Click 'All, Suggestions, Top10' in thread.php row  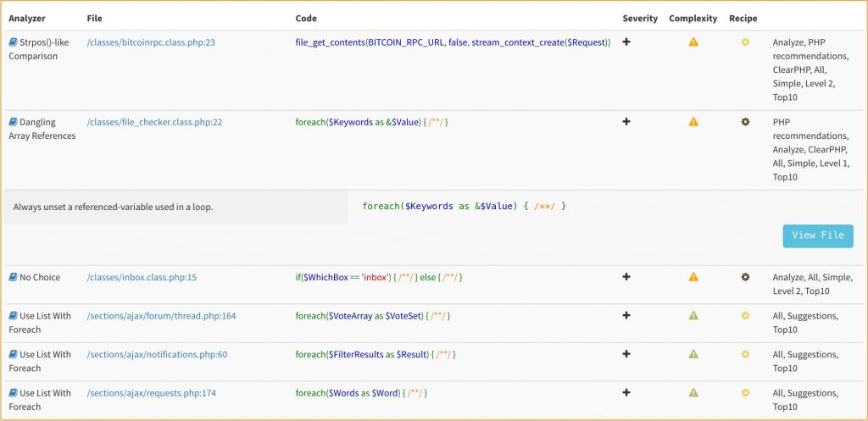pyautogui.click(x=805, y=323)
